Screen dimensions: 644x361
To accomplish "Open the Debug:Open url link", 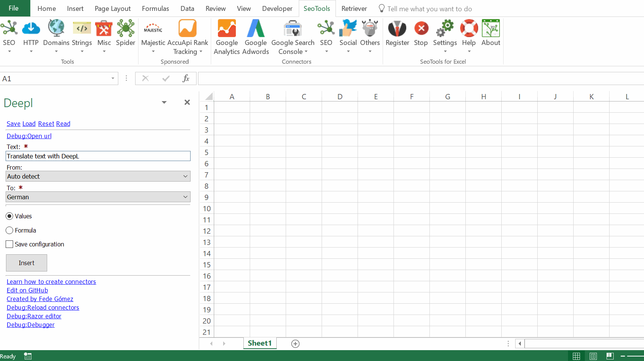I will pyautogui.click(x=29, y=136).
